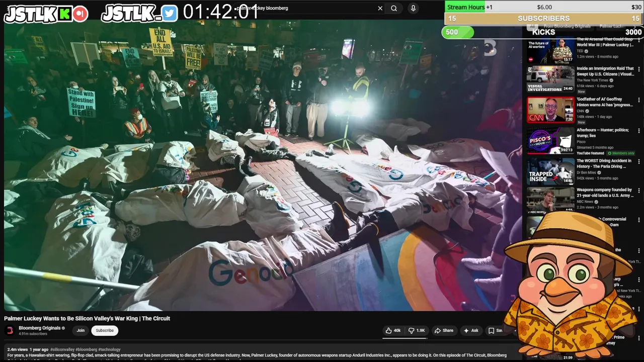644x362 pixels.
Task: Clear the search box with the X icon
Action: click(x=380, y=8)
